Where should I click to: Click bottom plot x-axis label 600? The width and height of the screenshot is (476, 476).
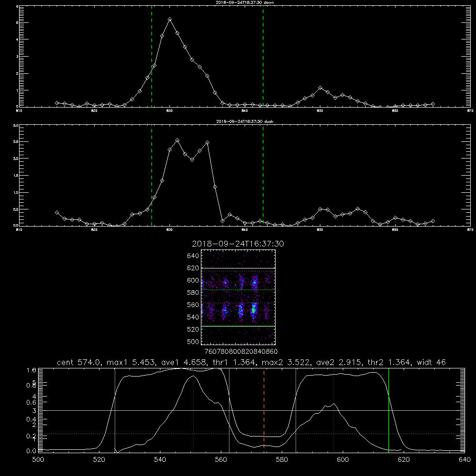pos(343,460)
